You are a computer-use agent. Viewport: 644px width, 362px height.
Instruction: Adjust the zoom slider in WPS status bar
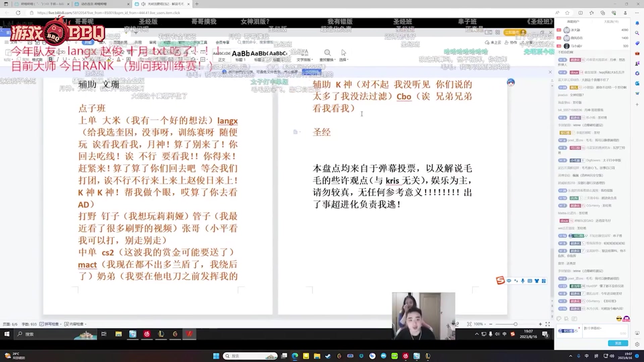[515, 324]
